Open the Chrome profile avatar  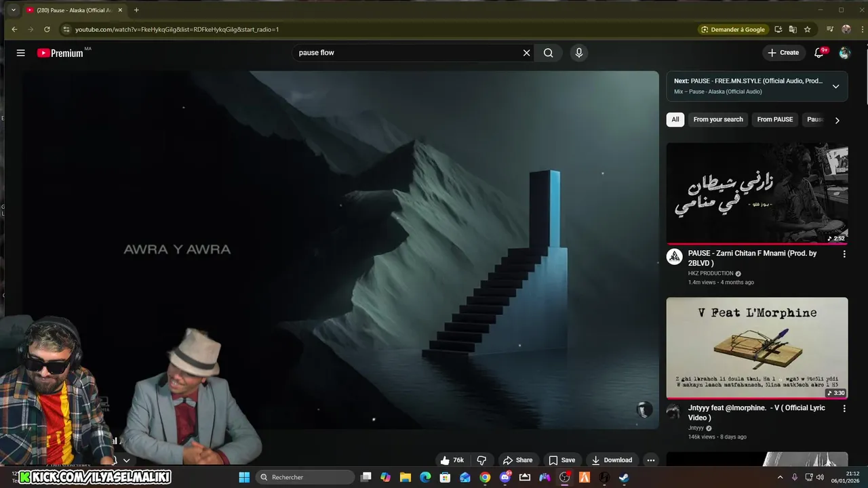(x=846, y=29)
